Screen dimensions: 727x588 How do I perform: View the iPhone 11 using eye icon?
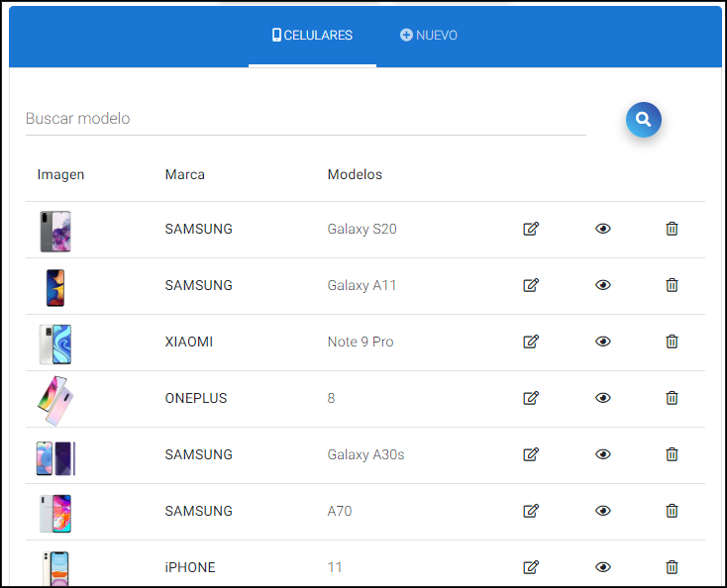tap(603, 567)
